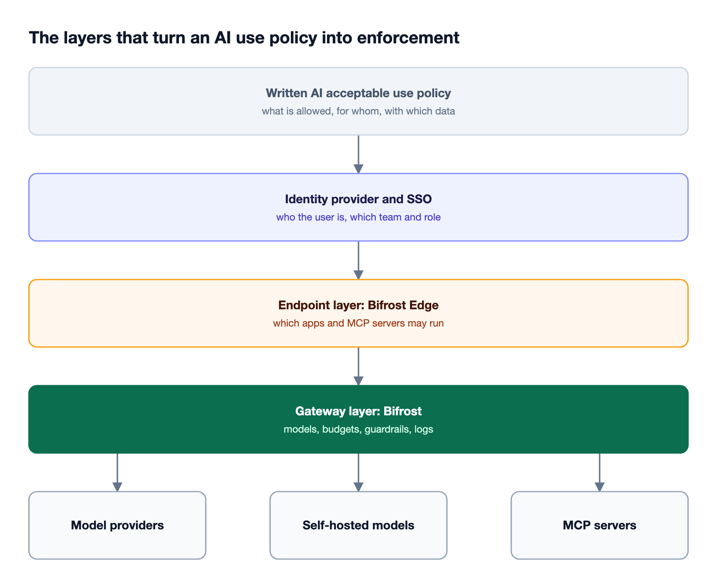Select the 'Identity provider and SSO' heading
The width and height of the screenshot is (717, 588).
point(358,199)
